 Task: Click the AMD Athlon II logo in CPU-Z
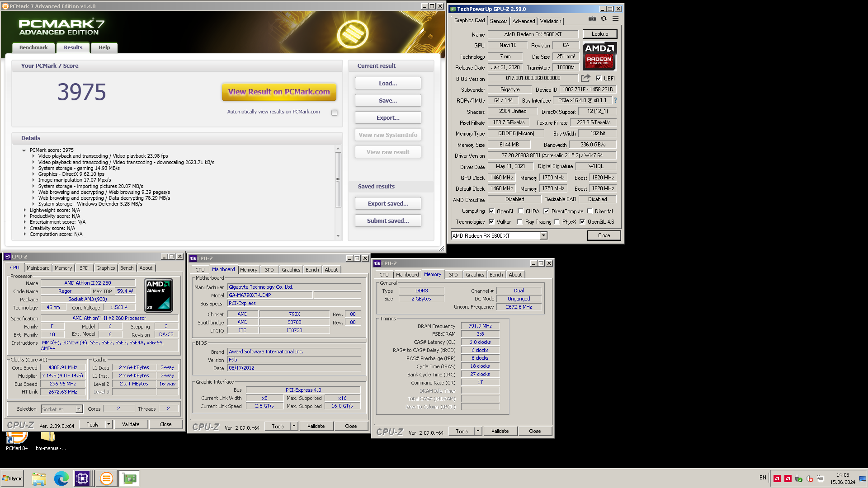pyautogui.click(x=158, y=296)
